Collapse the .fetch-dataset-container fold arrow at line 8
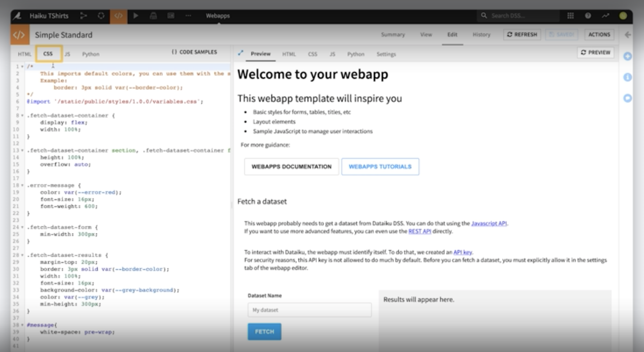The height and width of the screenshot is (352, 644). 23,116
